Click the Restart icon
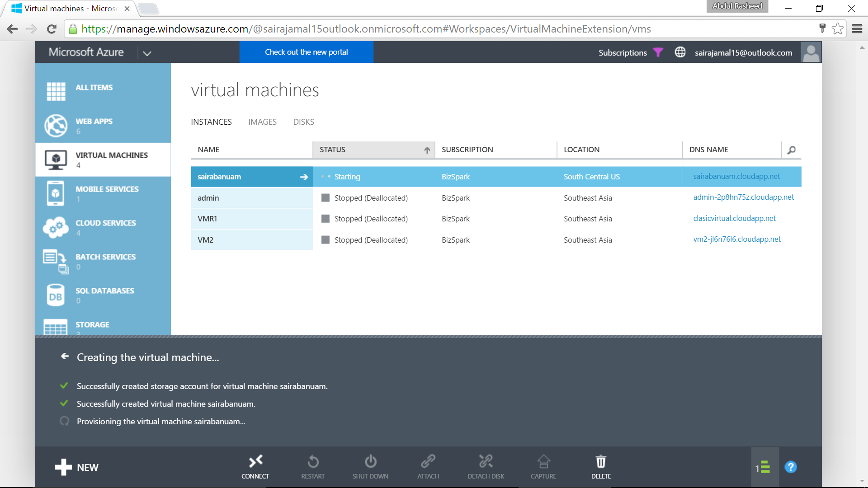 pos(313,461)
